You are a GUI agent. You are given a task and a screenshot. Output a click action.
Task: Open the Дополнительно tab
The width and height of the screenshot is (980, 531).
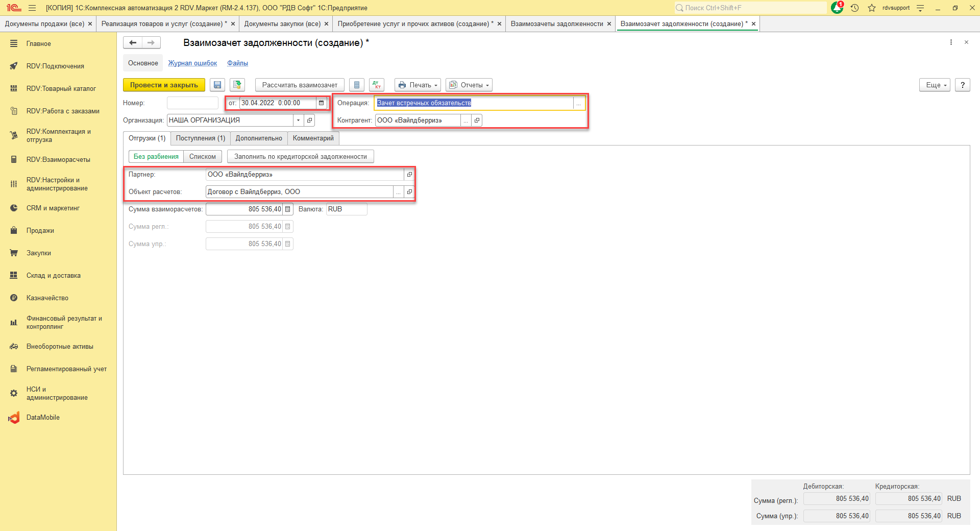(259, 138)
